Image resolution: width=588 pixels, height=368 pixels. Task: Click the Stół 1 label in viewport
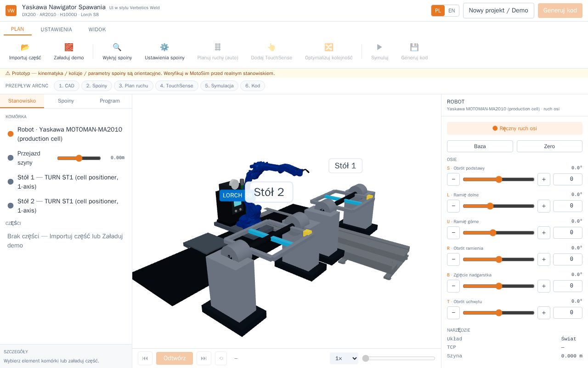345,166
